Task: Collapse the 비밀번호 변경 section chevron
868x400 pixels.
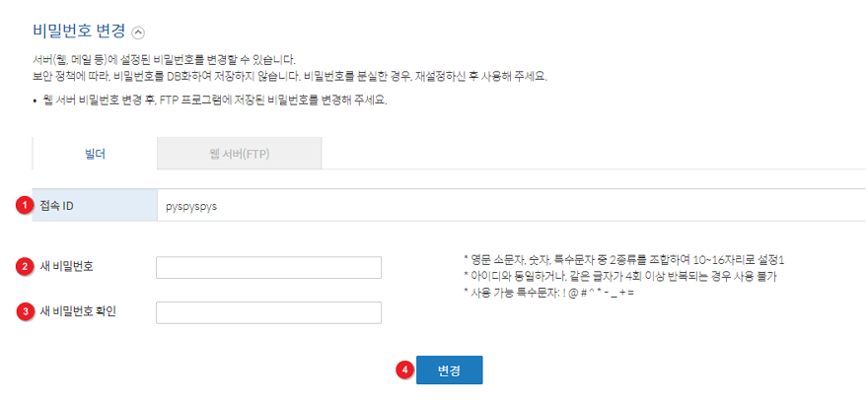Action: point(138,33)
